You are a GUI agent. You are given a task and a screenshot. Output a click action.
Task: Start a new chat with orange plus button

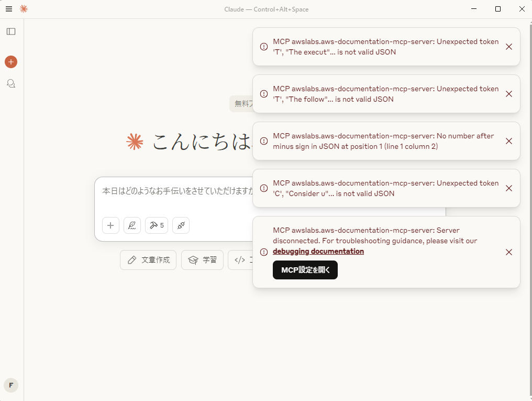[11, 62]
